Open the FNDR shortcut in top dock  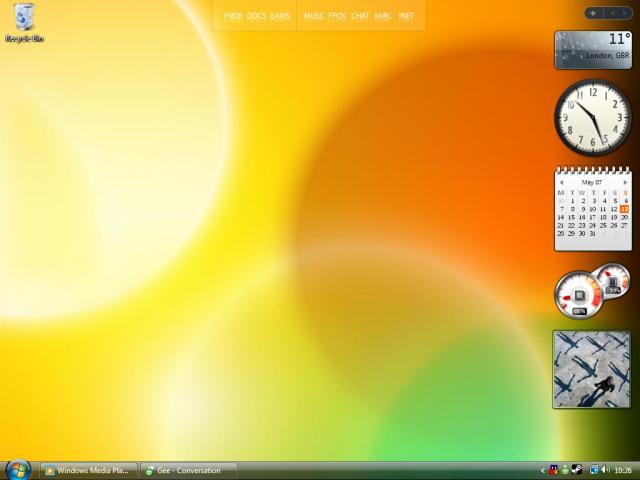point(233,16)
